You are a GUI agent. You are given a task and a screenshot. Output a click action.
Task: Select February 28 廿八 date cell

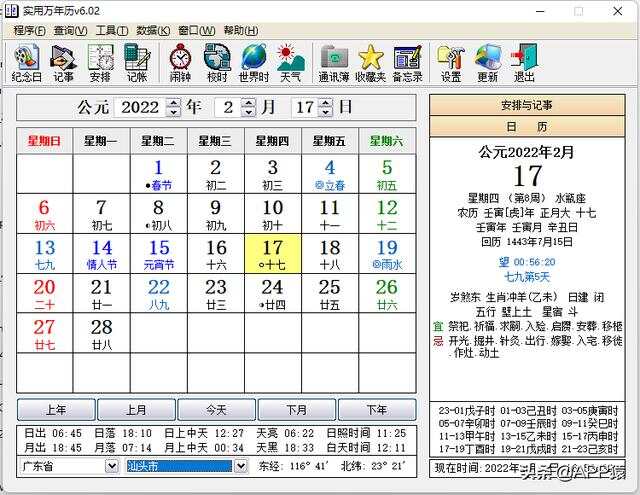pyautogui.click(x=102, y=334)
